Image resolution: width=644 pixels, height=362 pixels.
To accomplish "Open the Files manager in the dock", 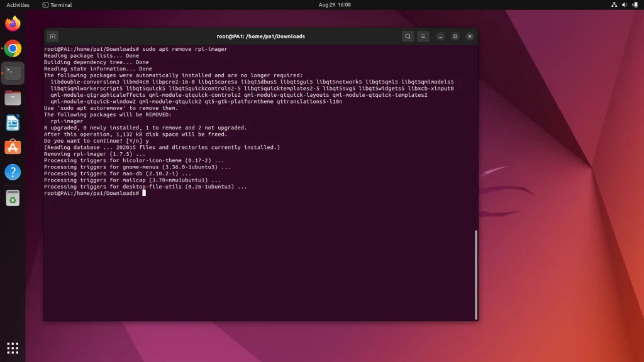I will click(13, 98).
